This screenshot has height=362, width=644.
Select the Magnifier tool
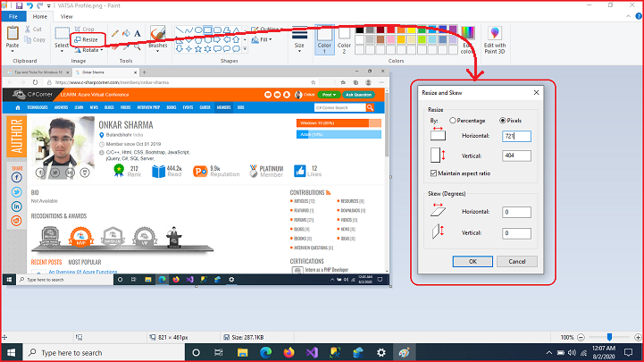click(138, 47)
